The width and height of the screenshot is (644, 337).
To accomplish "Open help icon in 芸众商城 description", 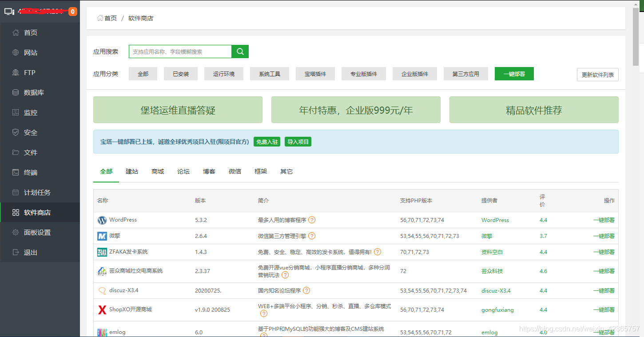I will [x=285, y=275].
